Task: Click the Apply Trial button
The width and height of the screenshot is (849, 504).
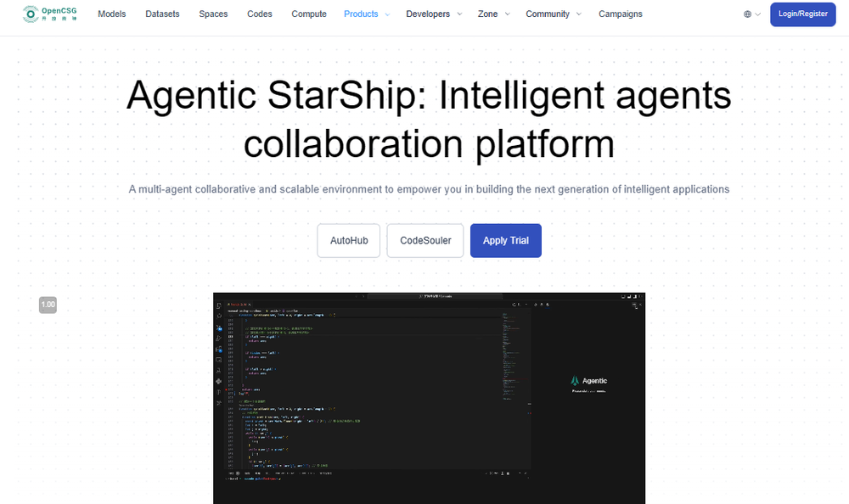Action: coord(506,240)
